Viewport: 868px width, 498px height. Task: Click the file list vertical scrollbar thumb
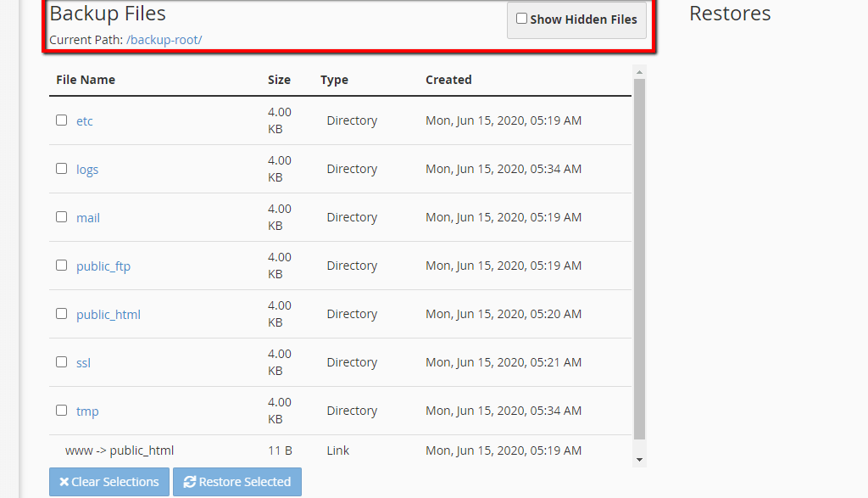tap(639, 259)
